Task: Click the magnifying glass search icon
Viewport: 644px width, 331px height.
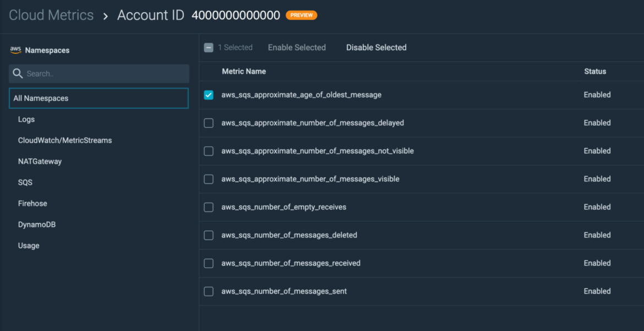Action: [18, 74]
